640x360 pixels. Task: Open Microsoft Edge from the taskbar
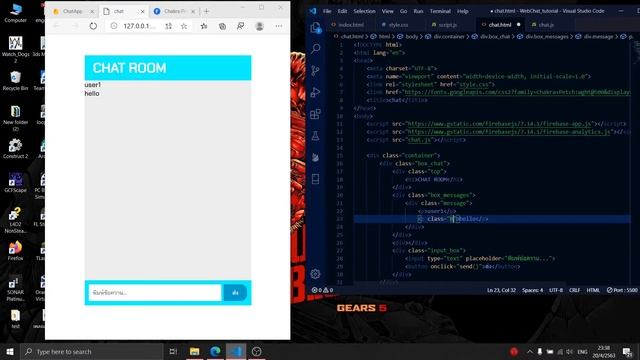click(215, 351)
